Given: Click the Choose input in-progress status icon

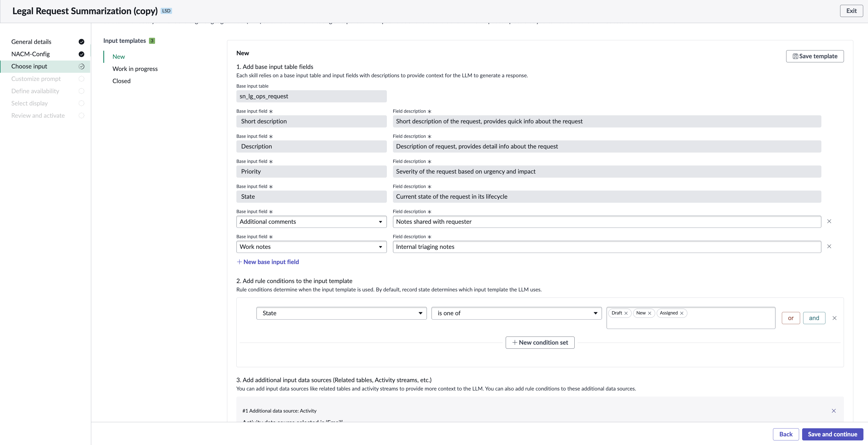Looking at the screenshot, I should [x=81, y=66].
